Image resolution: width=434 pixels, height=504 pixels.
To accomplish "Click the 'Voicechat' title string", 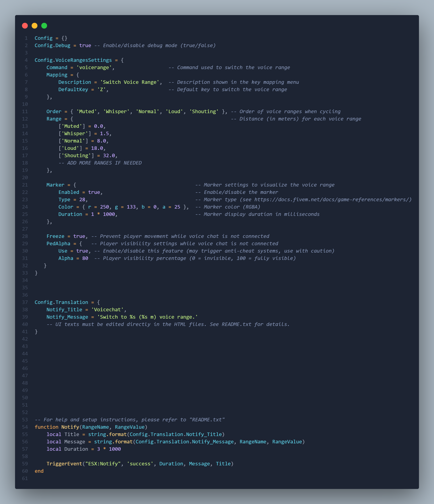I will (107, 309).
